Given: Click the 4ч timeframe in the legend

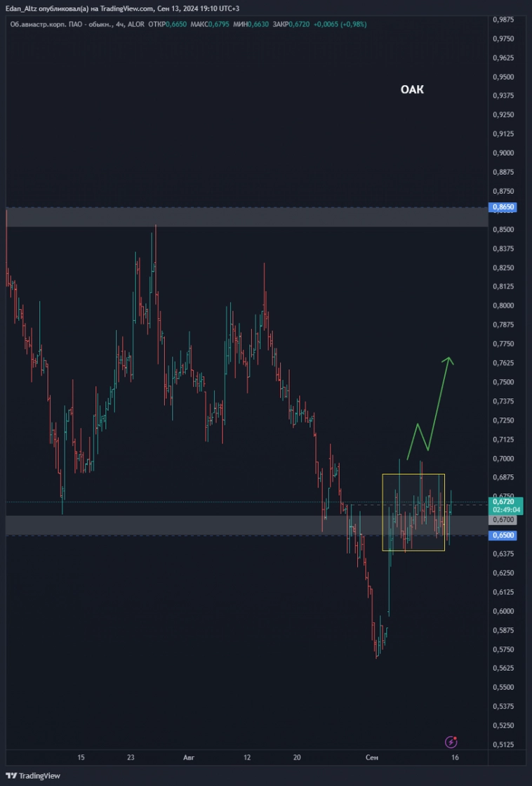Looking at the screenshot, I should tap(120, 24).
